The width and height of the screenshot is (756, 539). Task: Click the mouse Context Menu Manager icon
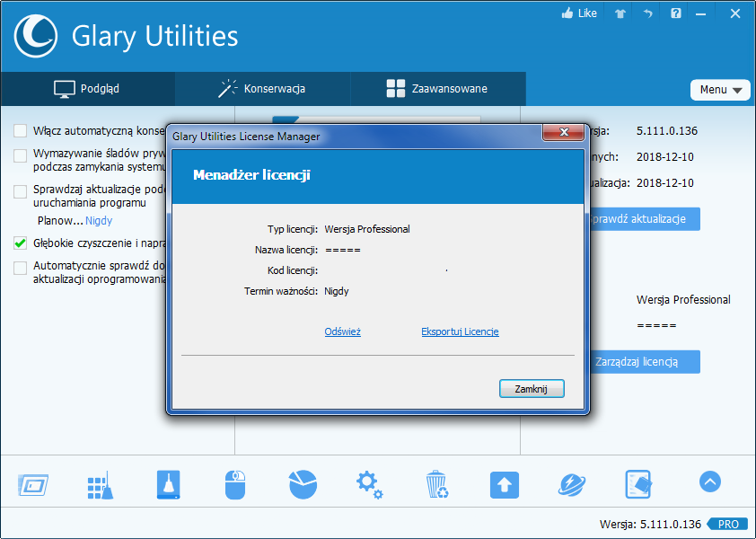point(235,485)
